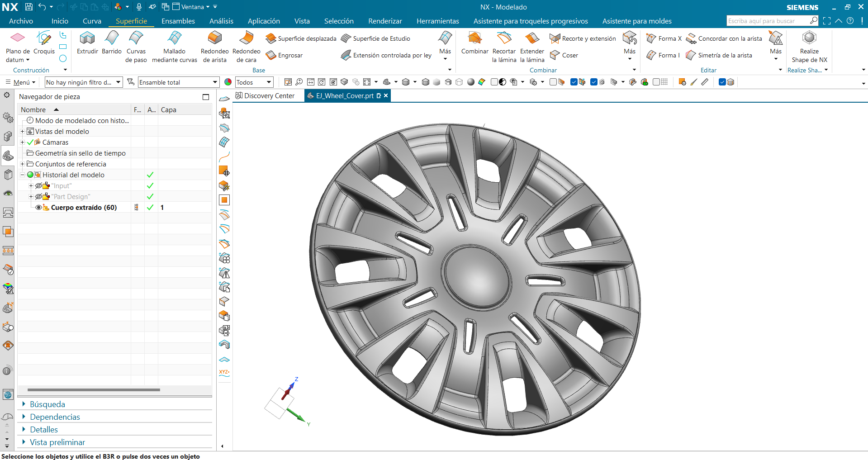Select Redondeo de arista tool
The height and width of the screenshot is (460, 868).
click(x=214, y=47)
